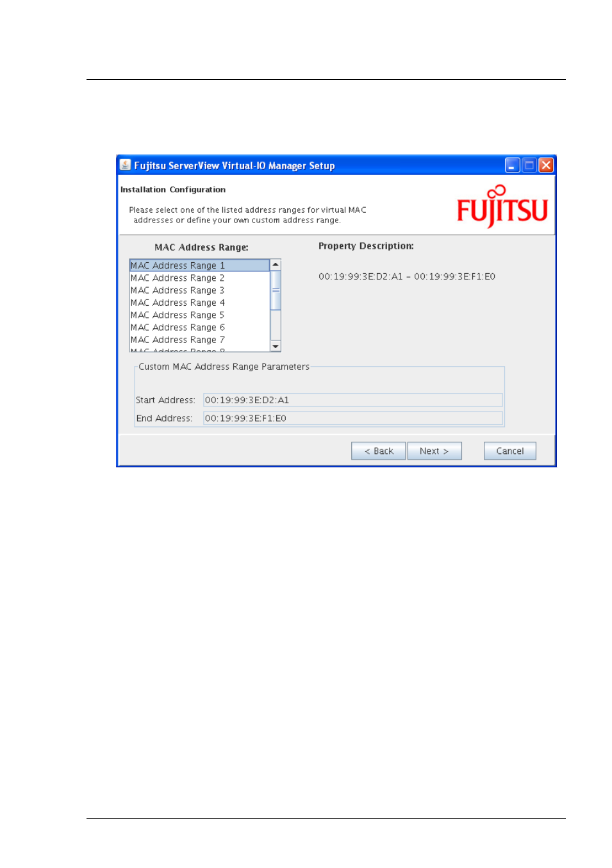This screenshot has width=612, height=868.
Task: Maximize the Virtual-IO Manager Setup window
Action: coord(529,165)
